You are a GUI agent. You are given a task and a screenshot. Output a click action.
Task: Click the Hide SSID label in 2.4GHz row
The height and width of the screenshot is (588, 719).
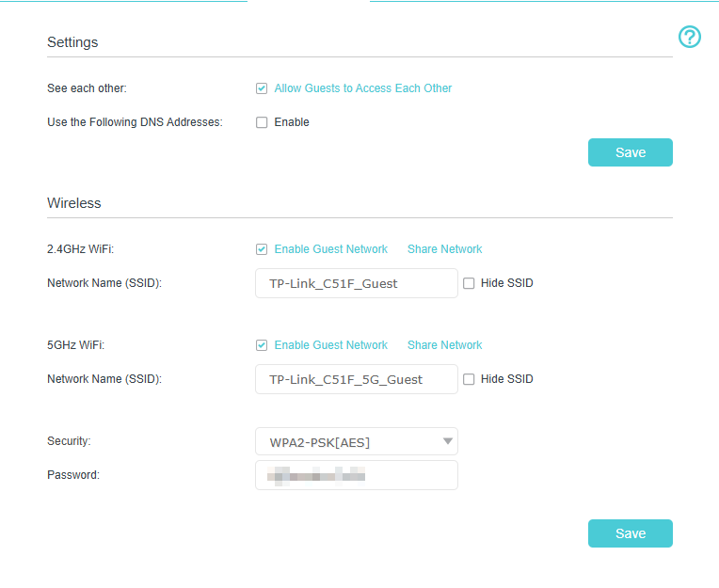(x=506, y=283)
